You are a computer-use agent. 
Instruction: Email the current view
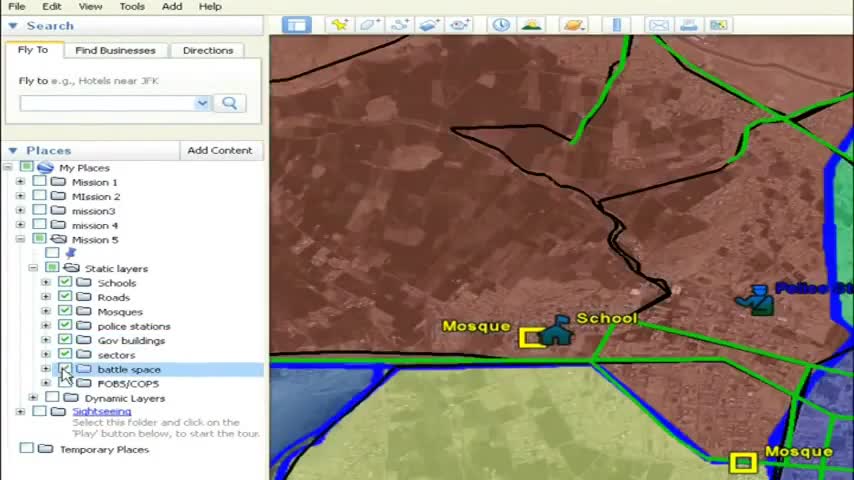point(659,25)
